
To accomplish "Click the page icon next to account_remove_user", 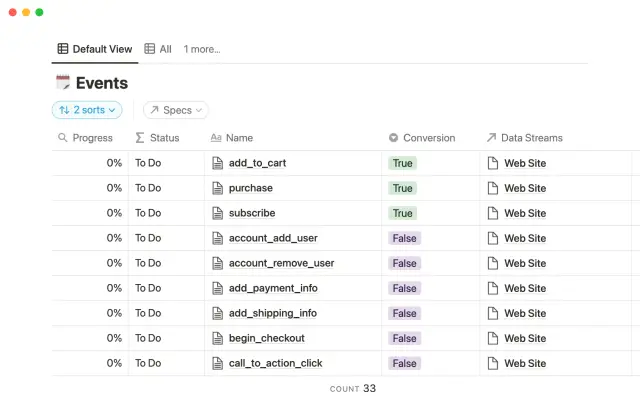I will click(218, 263).
